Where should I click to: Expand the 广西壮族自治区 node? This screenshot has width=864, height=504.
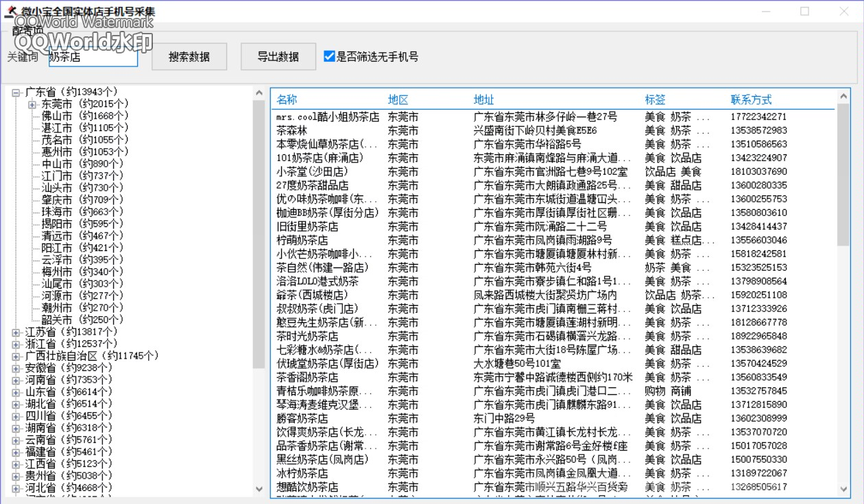coord(16,356)
